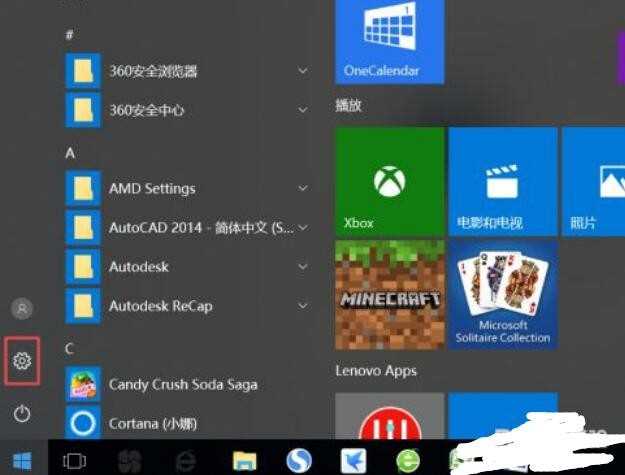The image size is (625, 475).
Task: Open File Explorer from the taskbar
Action: pyautogui.click(x=244, y=461)
